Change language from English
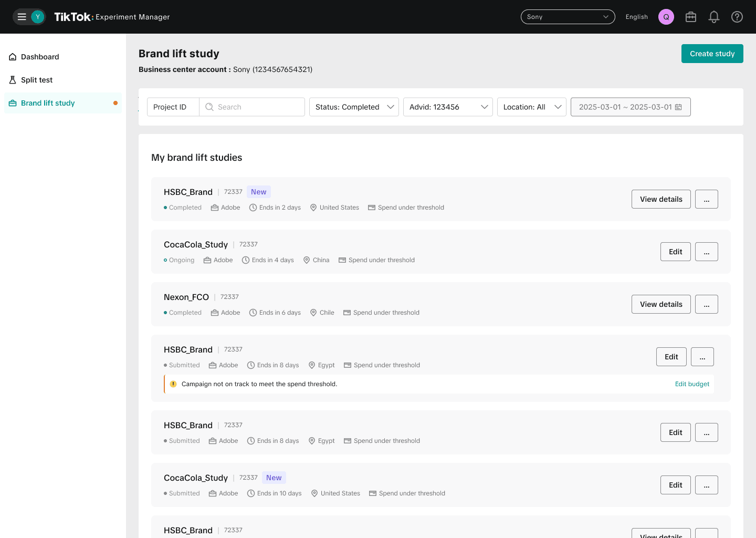This screenshot has width=756, height=538. (636, 17)
